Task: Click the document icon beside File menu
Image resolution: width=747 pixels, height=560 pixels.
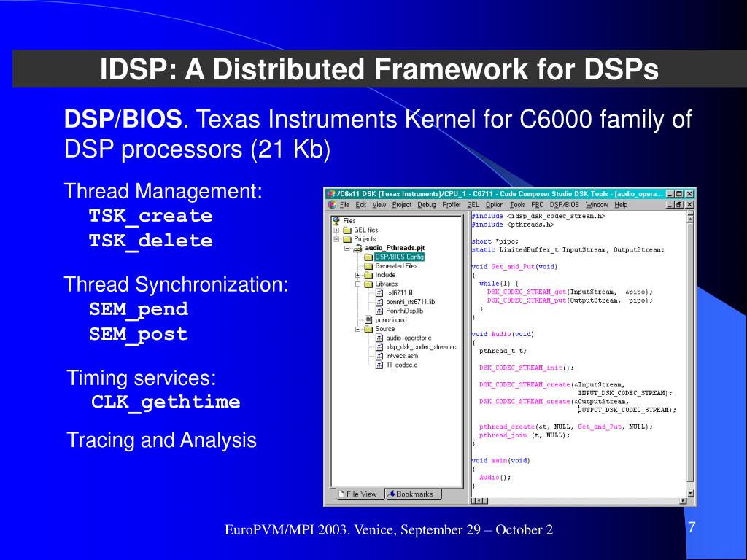Action: click(x=332, y=205)
